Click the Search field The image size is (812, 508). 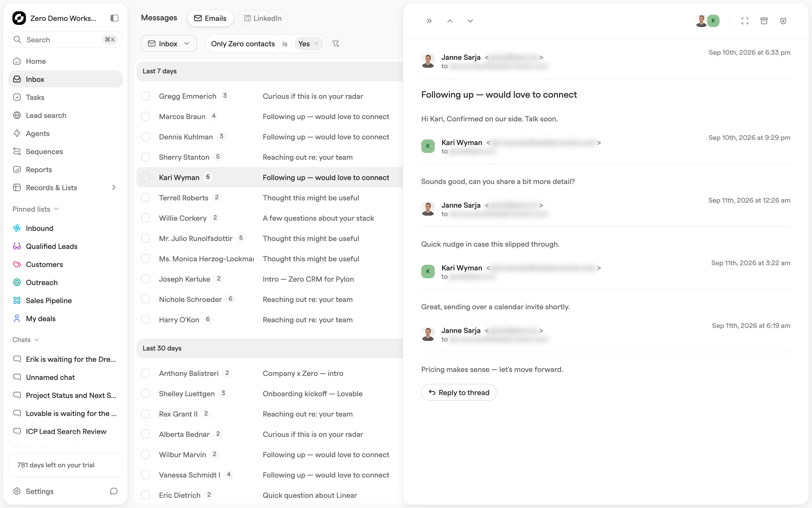tap(65, 40)
